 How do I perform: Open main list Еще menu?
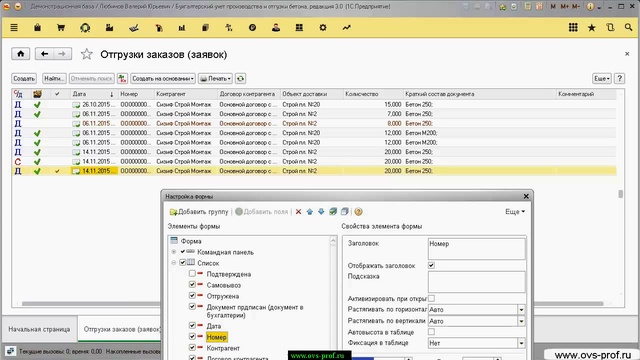602,78
